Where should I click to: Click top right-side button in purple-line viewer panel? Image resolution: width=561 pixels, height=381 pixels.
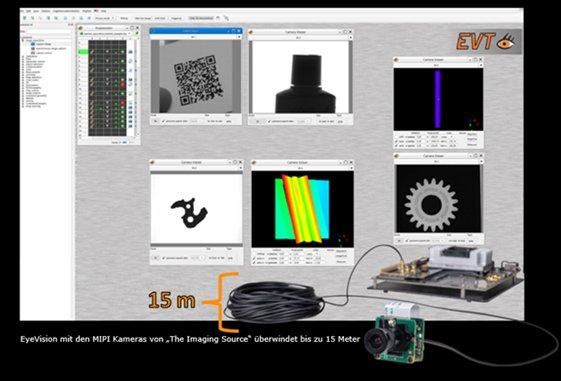(472, 134)
